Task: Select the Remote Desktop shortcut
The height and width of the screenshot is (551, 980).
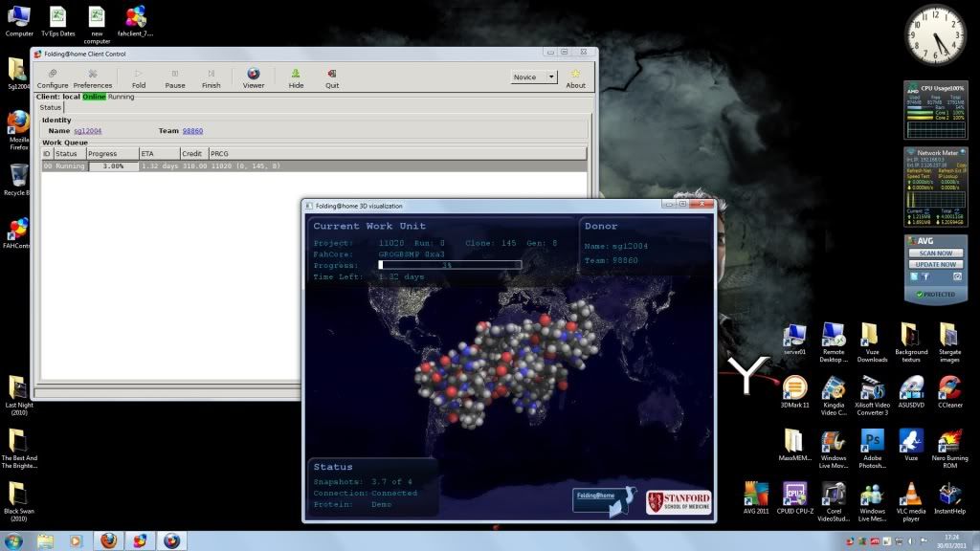Action: point(834,342)
